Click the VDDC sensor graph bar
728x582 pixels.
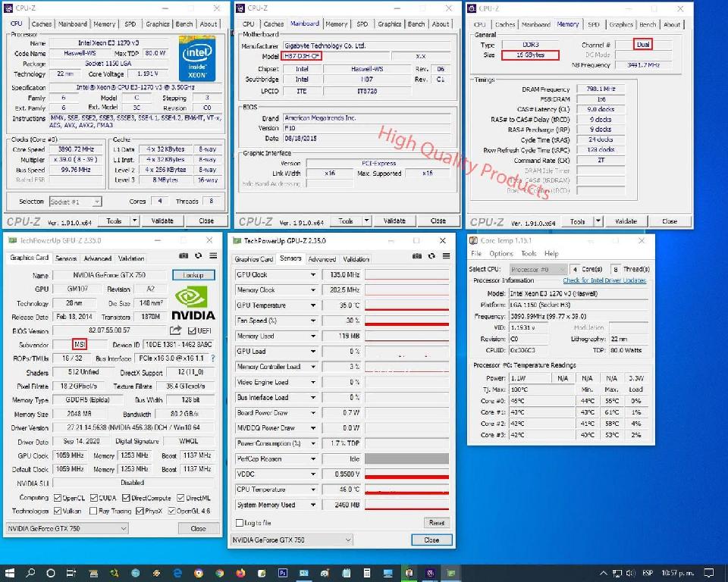(x=406, y=474)
